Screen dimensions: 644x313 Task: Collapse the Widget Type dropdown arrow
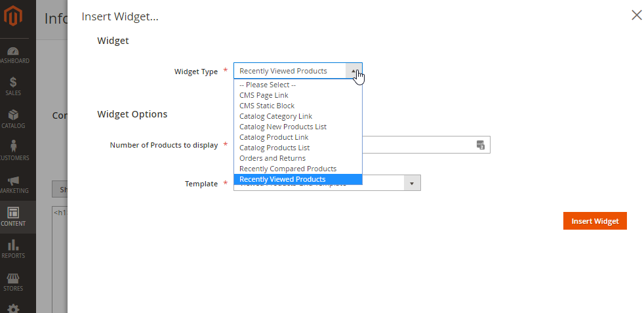[x=353, y=71]
